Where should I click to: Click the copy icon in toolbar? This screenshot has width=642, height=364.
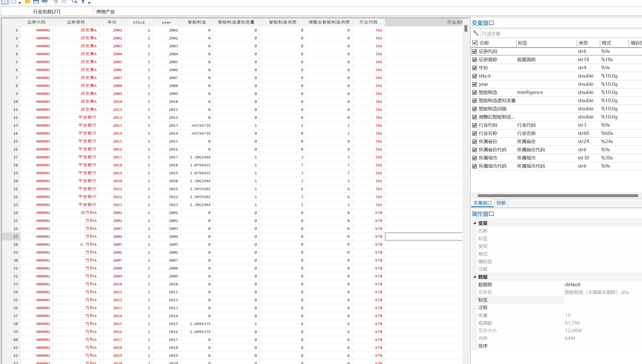tap(55, 2)
